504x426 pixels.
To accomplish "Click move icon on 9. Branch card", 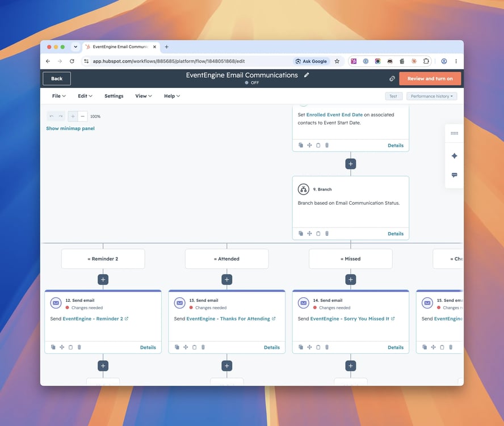I will click(x=309, y=233).
